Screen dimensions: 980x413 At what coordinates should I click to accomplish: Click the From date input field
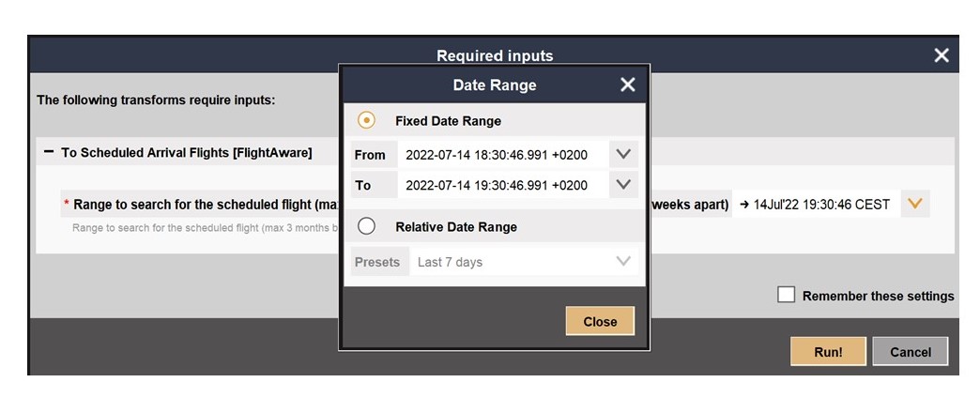pyautogui.click(x=503, y=154)
